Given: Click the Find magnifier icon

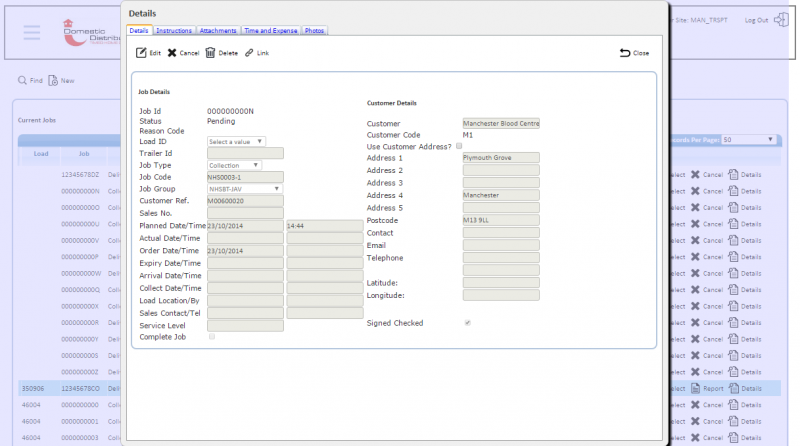Looking at the screenshot, I should click(x=22, y=80).
